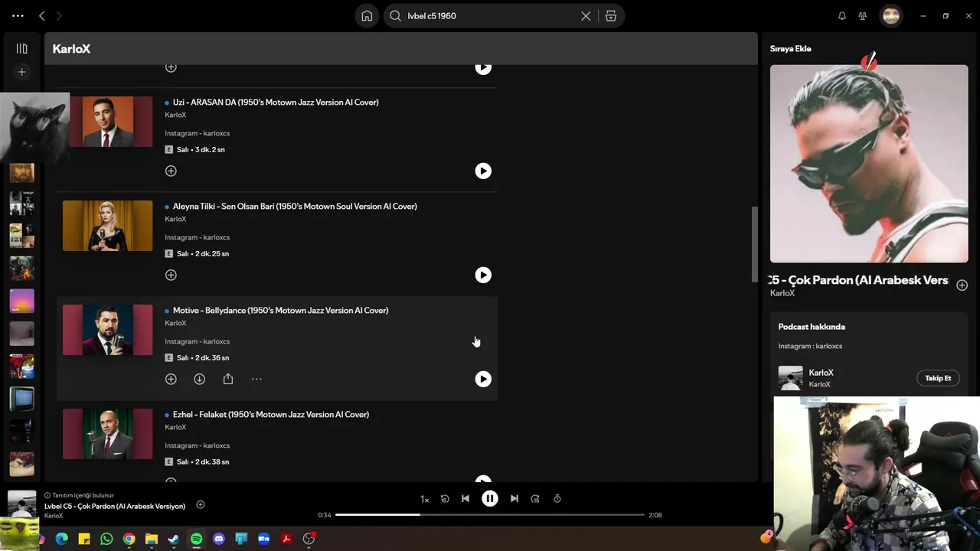Click Uzi - ARASAN DA episode thumbnail
This screenshot has width=980, height=551.
click(x=111, y=122)
